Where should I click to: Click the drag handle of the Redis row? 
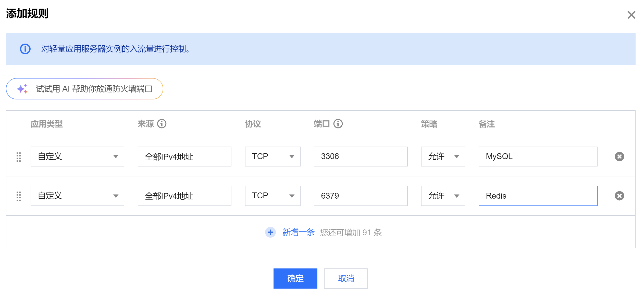coord(19,196)
